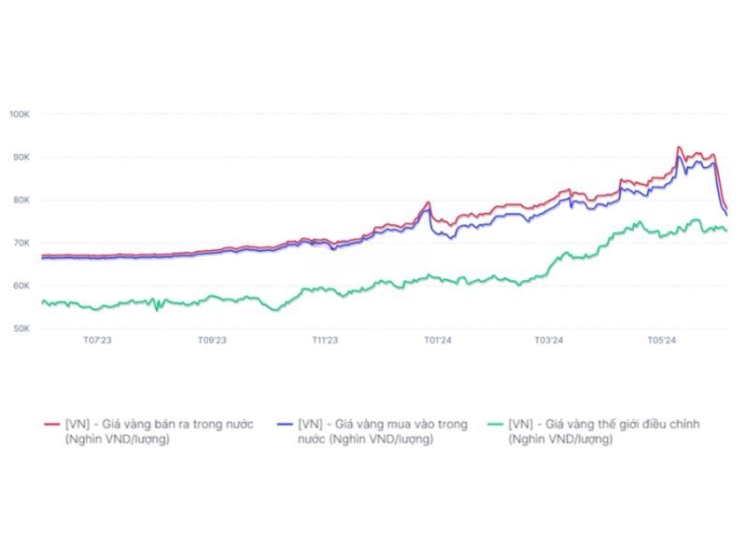Select the T07'23 x-axis label
This screenshot has height=560, width=747.
coord(98,342)
